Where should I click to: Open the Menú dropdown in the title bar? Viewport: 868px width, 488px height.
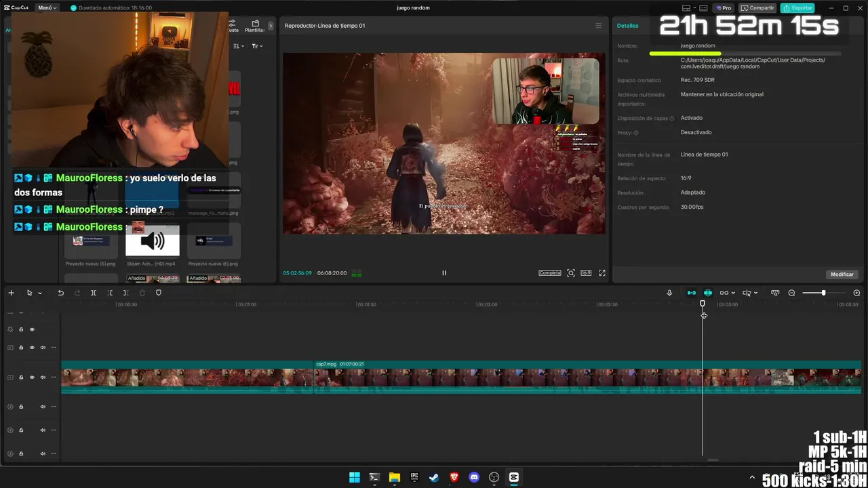click(47, 8)
